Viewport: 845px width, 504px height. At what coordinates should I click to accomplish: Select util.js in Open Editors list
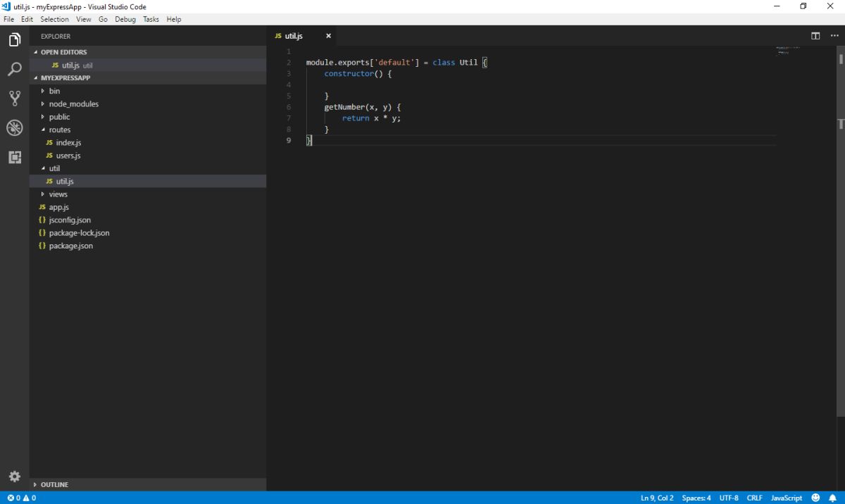[148, 65]
